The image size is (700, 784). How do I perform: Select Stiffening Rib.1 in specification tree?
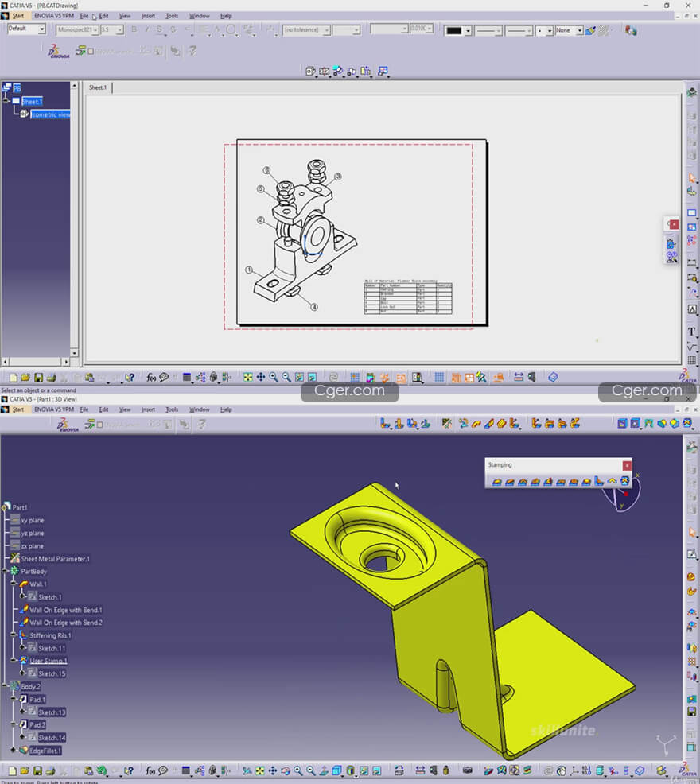pyautogui.click(x=50, y=635)
